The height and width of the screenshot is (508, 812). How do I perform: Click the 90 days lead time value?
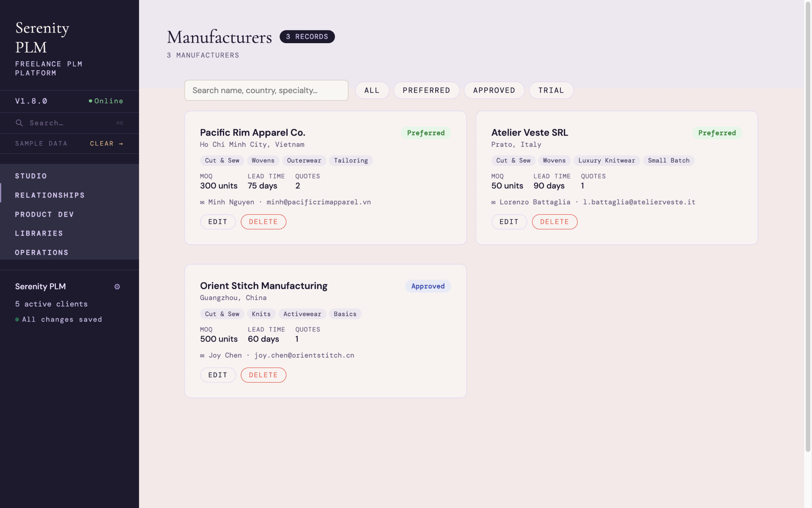(549, 186)
